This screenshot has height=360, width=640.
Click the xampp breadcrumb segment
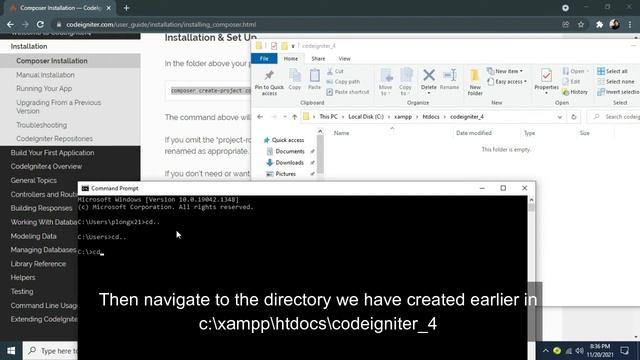(x=403, y=117)
